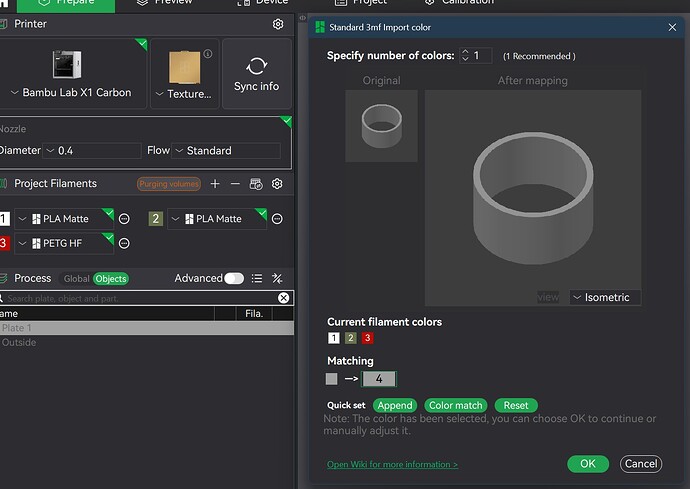Click the Original model thumbnail
The height and width of the screenshot is (489, 690).
382,126
